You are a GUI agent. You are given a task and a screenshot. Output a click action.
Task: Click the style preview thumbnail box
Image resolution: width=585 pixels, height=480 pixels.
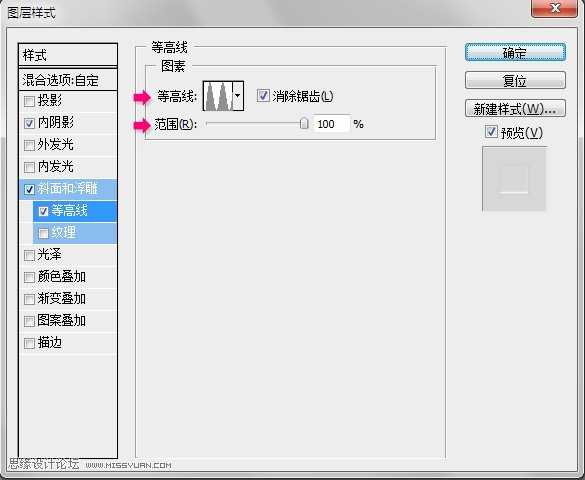(514, 179)
